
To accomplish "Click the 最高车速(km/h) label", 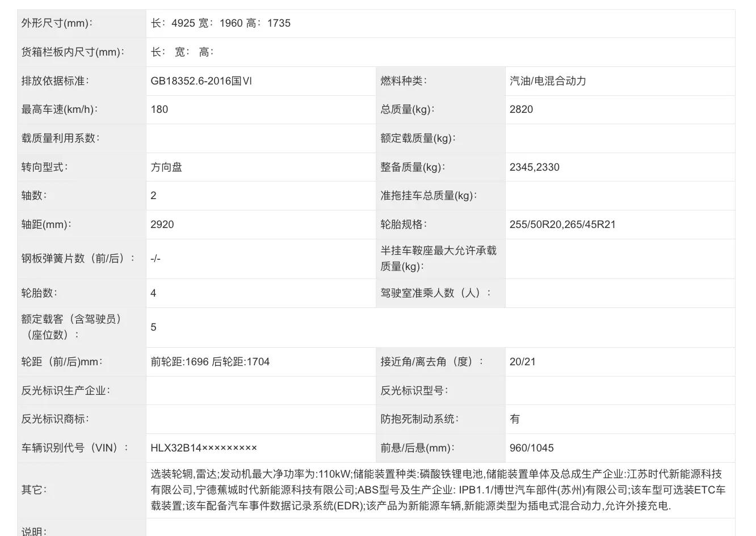I will click(60, 109).
